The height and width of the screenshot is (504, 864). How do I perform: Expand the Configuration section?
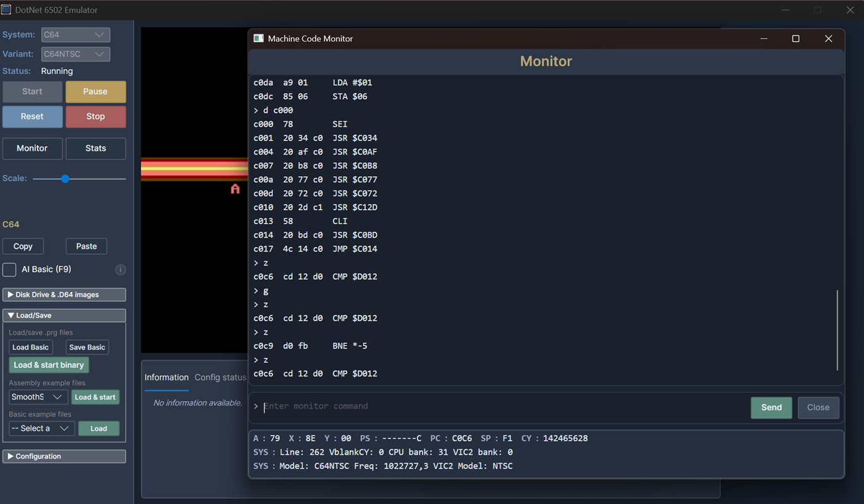pos(64,457)
